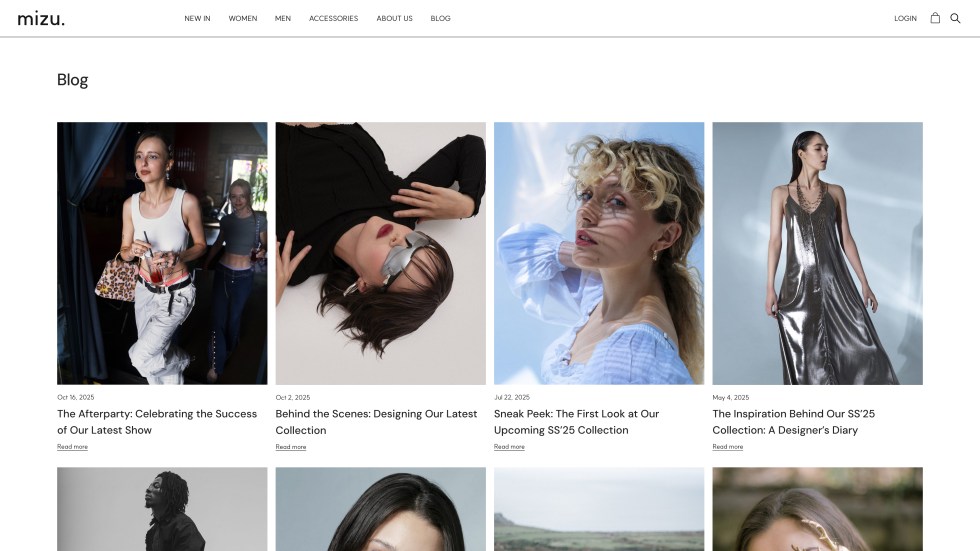Screen dimensions: 980x551
Task: Open the black-and-white man profile thumbnail
Action: tap(162, 509)
